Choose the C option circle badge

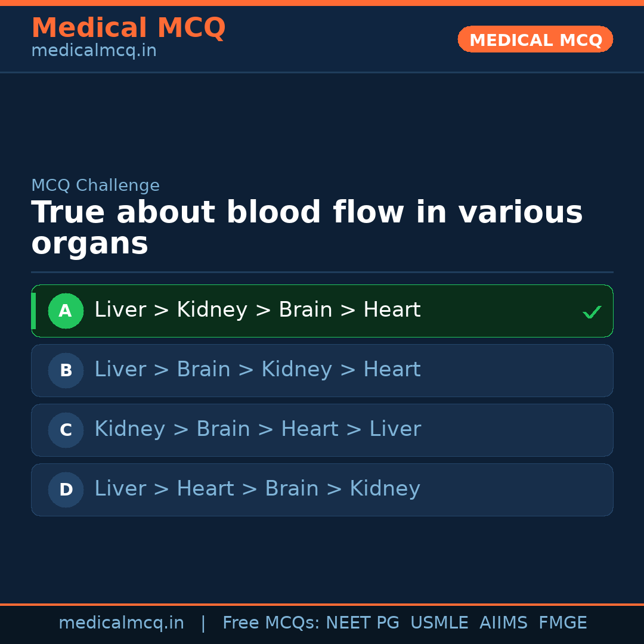point(66,430)
